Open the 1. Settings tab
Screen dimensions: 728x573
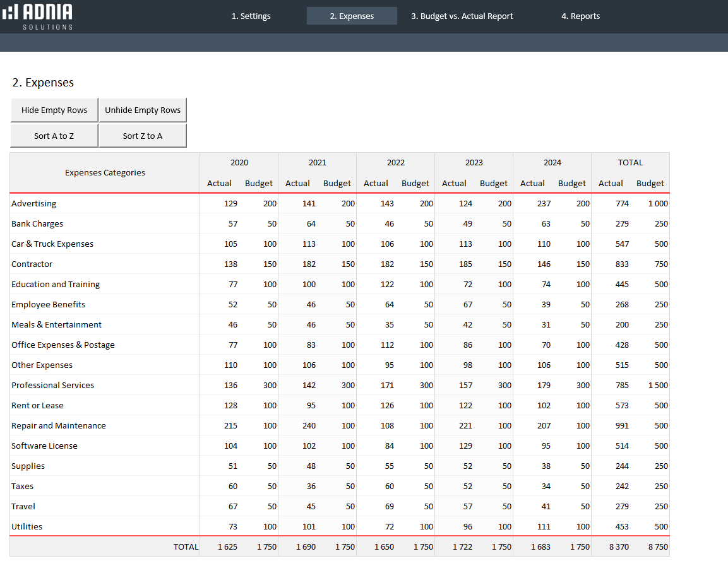tap(251, 16)
